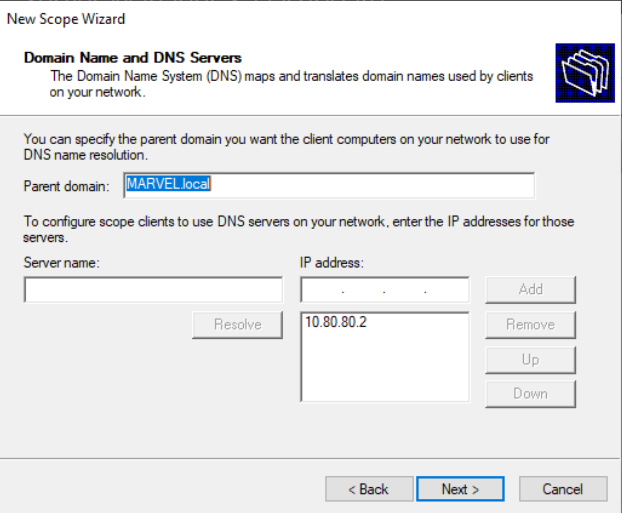The width and height of the screenshot is (622, 513).
Task: Click the Server name label
Action: click(62, 262)
